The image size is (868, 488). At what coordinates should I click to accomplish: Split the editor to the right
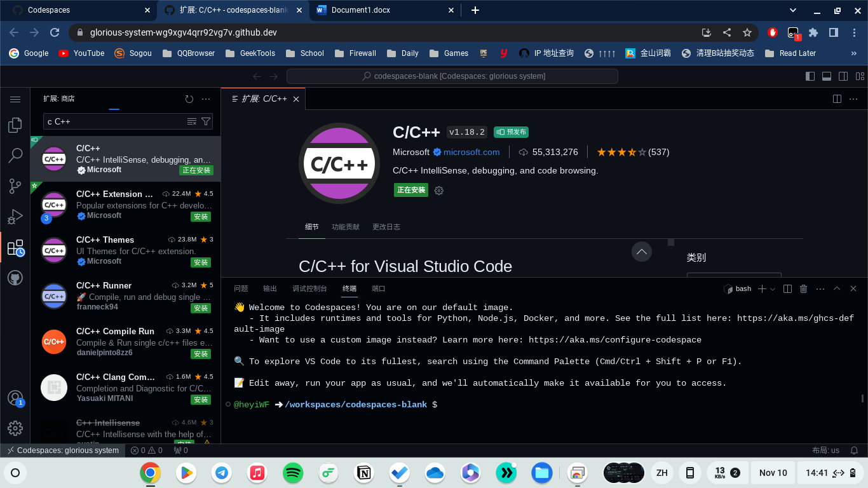pyautogui.click(x=837, y=99)
